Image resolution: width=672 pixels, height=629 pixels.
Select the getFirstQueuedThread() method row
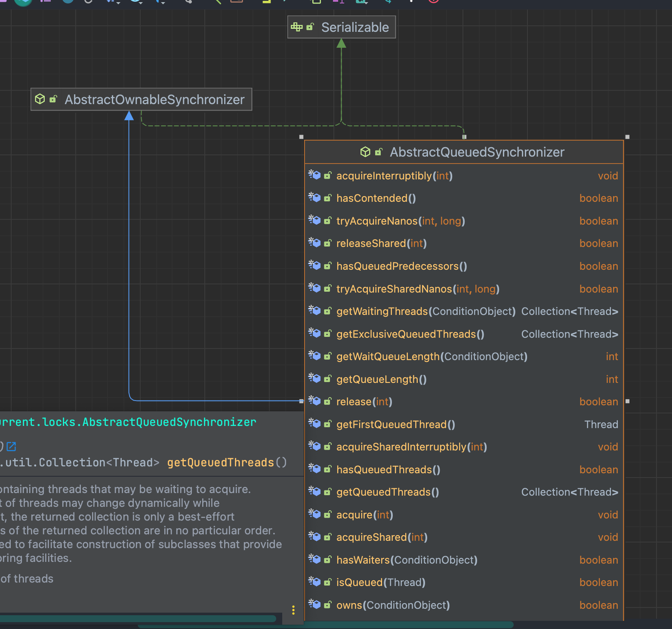coord(395,425)
